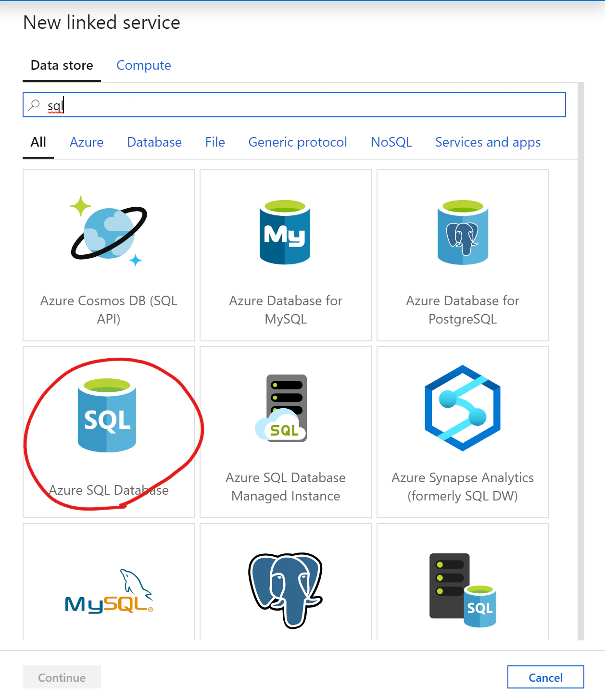Select the Azure Synapse Analytics hexagon icon

point(463,408)
